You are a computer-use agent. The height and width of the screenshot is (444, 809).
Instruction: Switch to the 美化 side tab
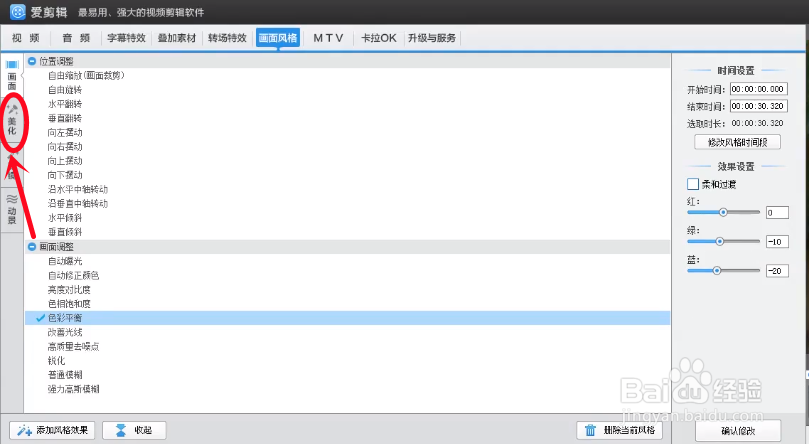(12, 120)
